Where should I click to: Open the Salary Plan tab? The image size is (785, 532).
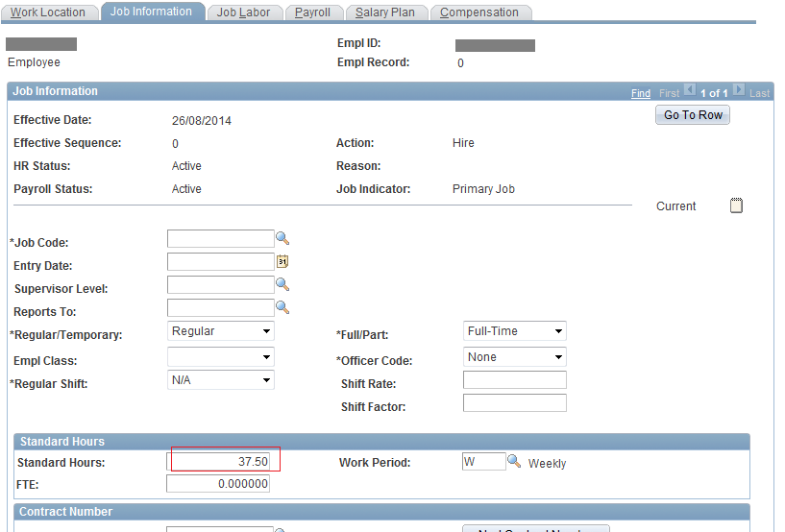385,12
